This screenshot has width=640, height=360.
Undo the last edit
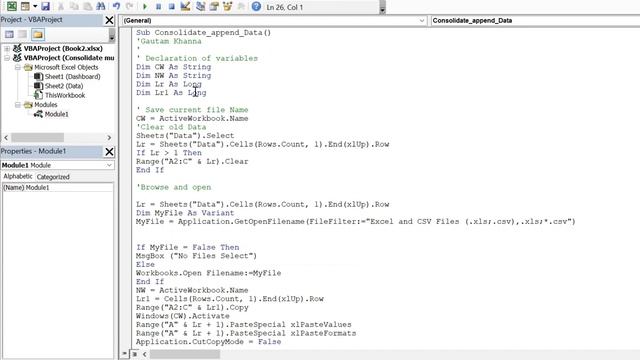(117, 6)
